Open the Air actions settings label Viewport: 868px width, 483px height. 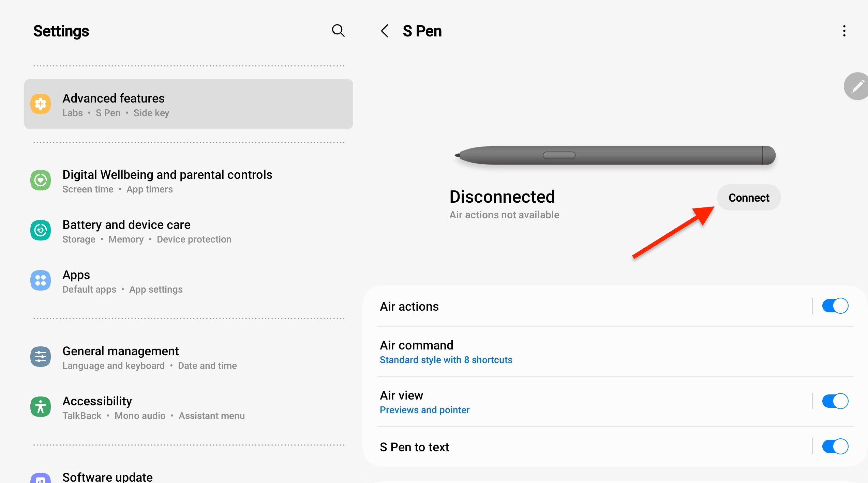pyautogui.click(x=409, y=307)
